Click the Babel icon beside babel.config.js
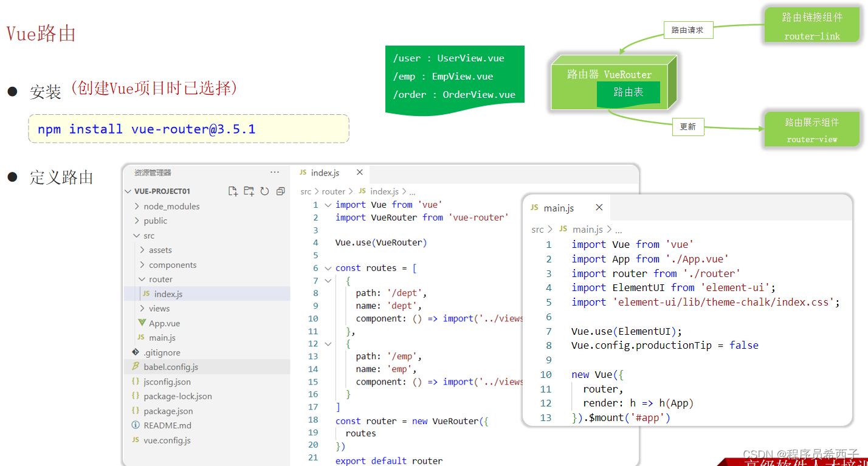Viewport: 868px width, 466px height. pos(136,367)
